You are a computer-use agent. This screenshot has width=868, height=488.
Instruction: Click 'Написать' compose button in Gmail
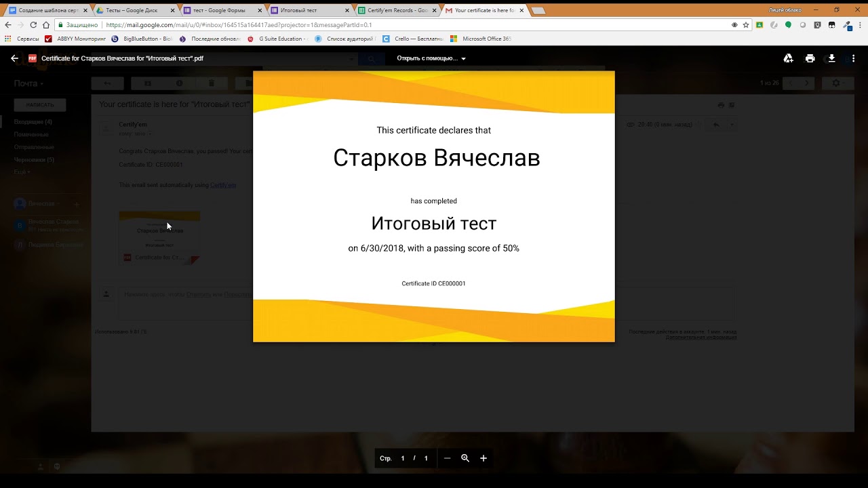[x=40, y=105]
